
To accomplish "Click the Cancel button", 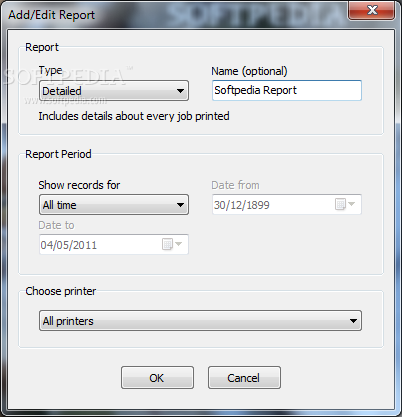I will point(244,378).
